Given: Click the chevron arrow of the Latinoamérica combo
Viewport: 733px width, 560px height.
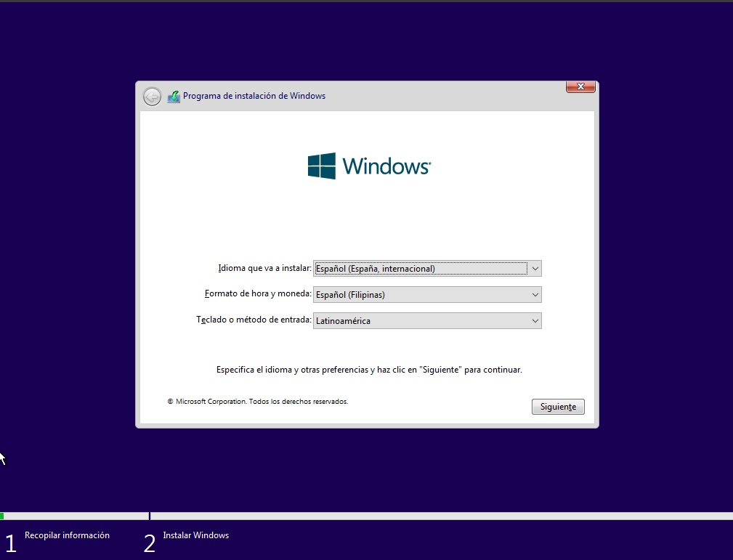Looking at the screenshot, I should click(535, 321).
